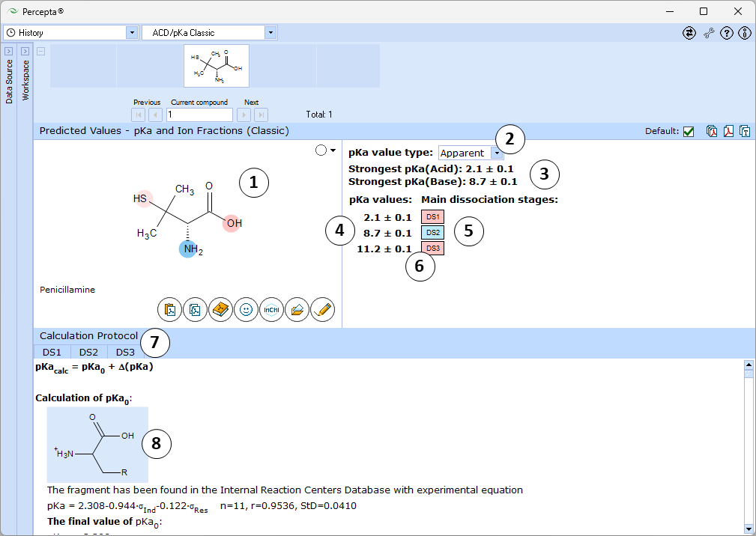
Task: Collapse the compound thumbnail strip
Action: point(41,51)
